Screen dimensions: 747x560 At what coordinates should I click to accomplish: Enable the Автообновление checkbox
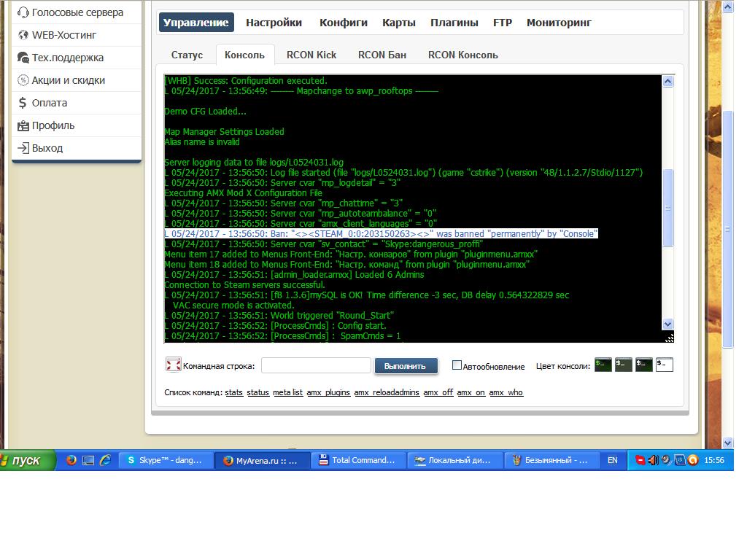457,365
